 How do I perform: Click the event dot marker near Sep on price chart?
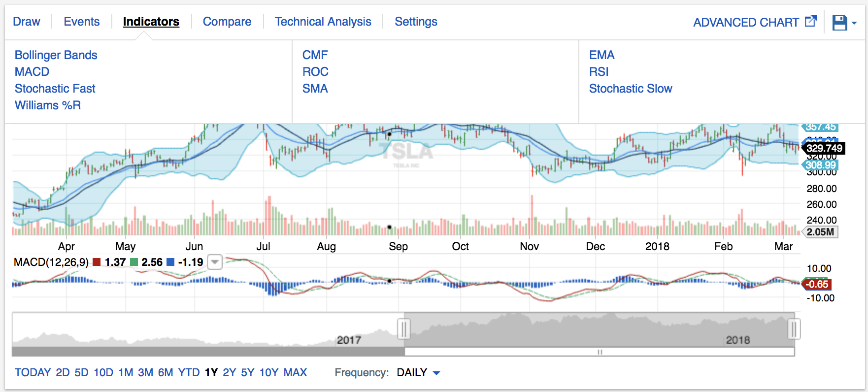(x=389, y=134)
